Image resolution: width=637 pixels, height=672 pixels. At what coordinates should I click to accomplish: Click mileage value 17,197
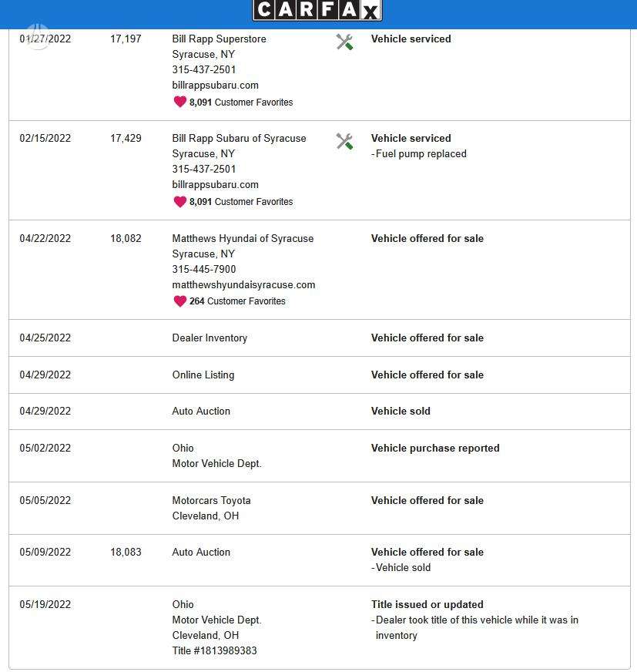[x=126, y=39]
